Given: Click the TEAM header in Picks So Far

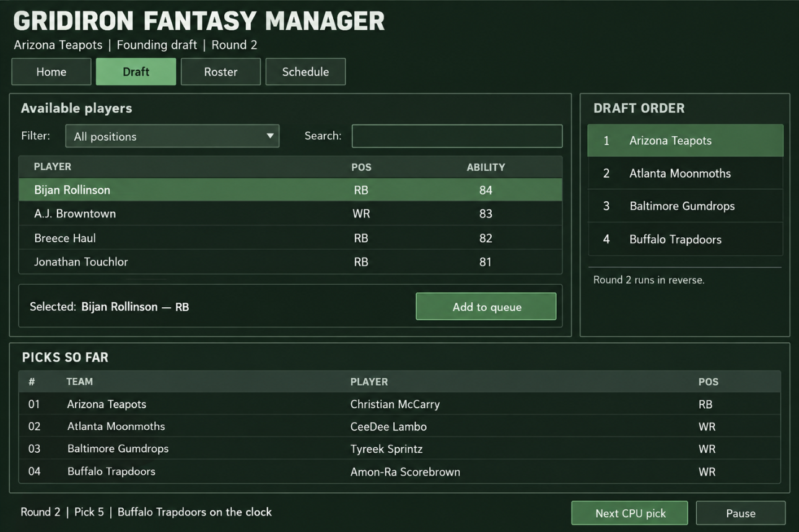Looking at the screenshot, I should coord(79,382).
